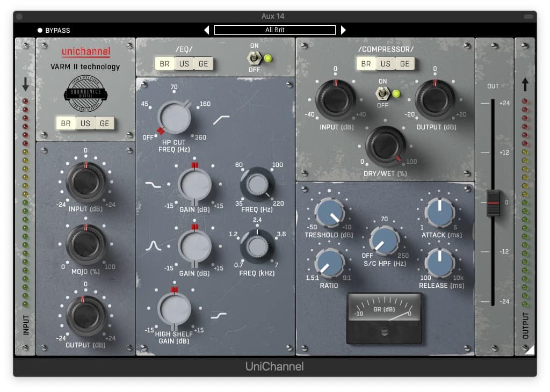The image size is (550, 392).
Task: Click the low FREQ (Hz) knob
Action: tap(257, 184)
